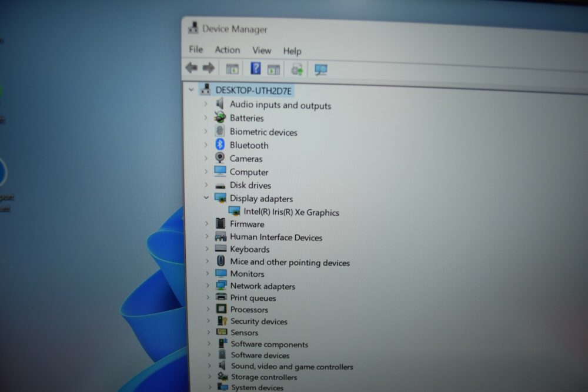Select the DESKTOP-UTH2D7E tree label
Image resolution: width=588 pixels, height=392 pixels.
coord(253,91)
